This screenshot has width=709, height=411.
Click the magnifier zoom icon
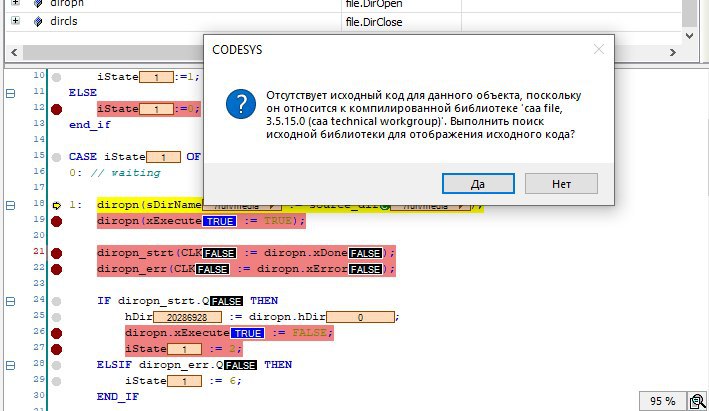click(x=698, y=401)
